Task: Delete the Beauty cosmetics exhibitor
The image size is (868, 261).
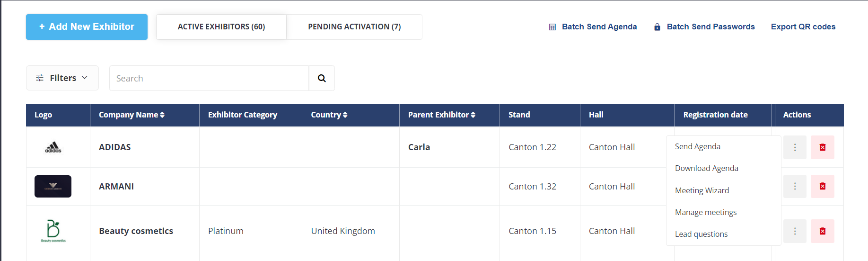Action: [x=823, y=231]
